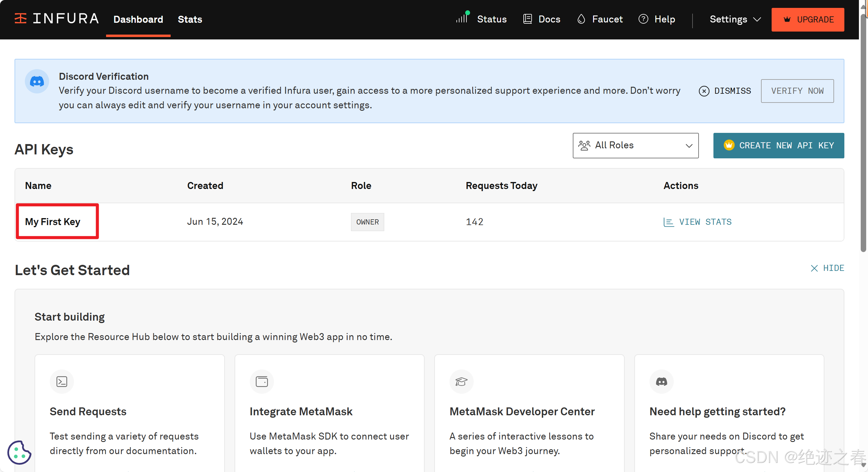Click the Dismiss circle-x icon
Viewport: 868px width, 472px height.
(704, 91)
